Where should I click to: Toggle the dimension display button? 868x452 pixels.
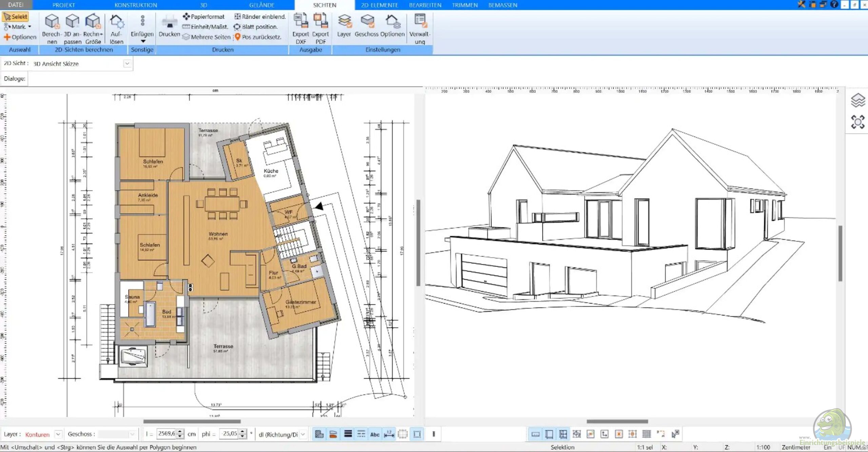tap(389, 434)
